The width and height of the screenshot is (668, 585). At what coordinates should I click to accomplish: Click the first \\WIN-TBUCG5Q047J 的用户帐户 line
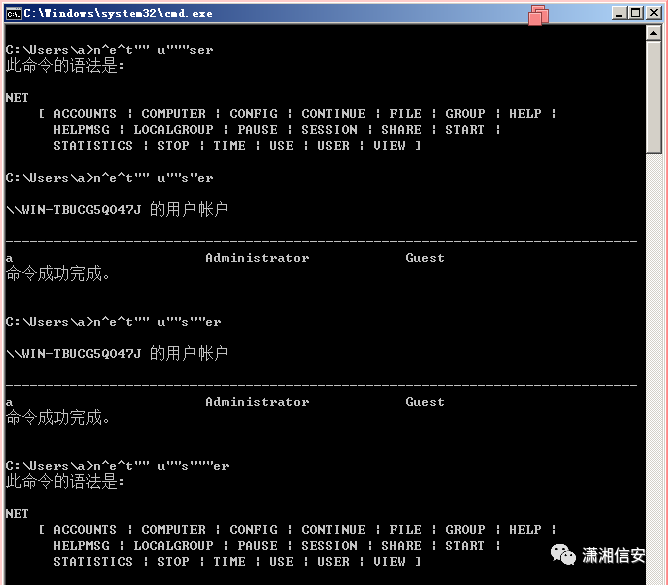pyautogui.click(x=117, y=210)
